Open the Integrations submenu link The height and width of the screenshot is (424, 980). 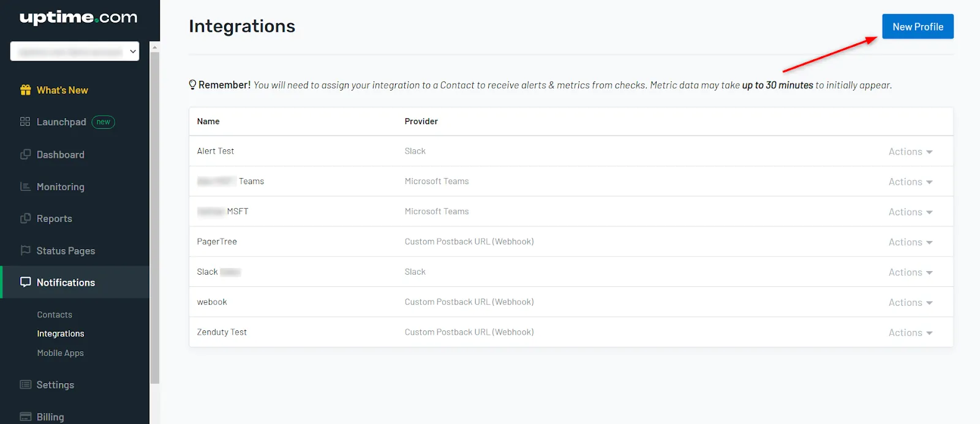click(61, 333)
